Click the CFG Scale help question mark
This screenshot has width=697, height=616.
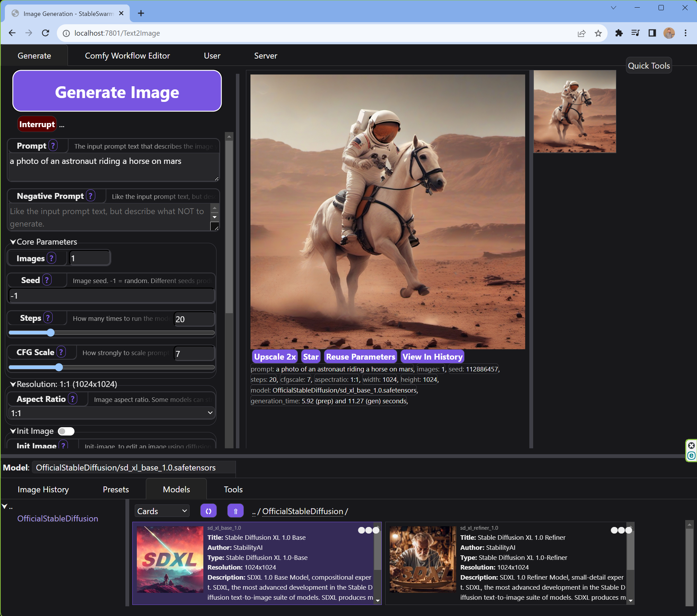point(61,352)
